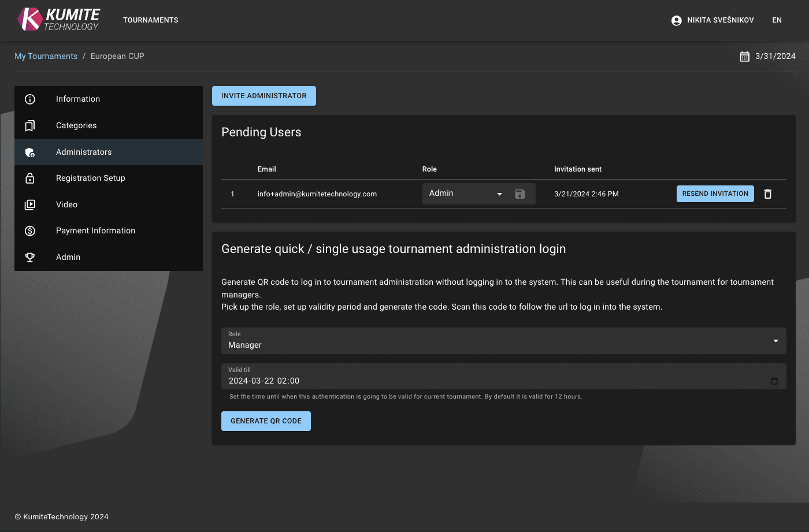Click the save icon beside Admin role
This screenshot has width=809, height=532.
coord(519,194)
